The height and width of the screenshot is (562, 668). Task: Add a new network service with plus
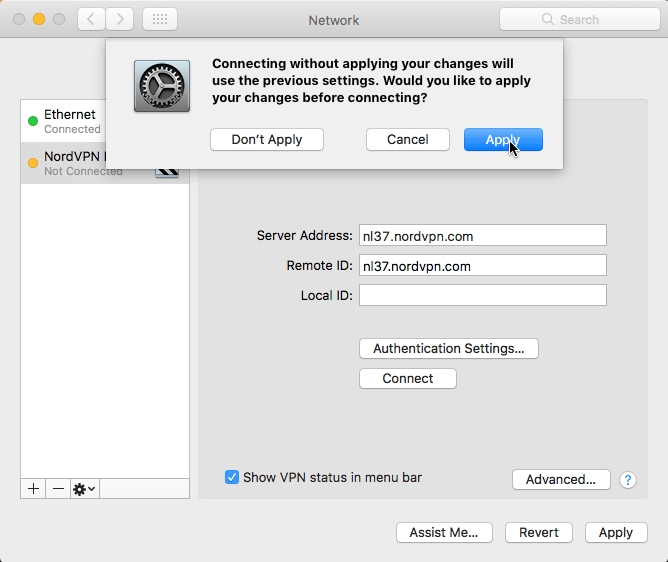33,488
